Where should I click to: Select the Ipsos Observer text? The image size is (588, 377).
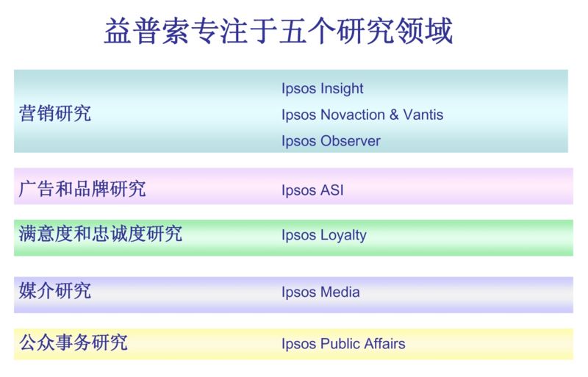[x=331, y=141]
